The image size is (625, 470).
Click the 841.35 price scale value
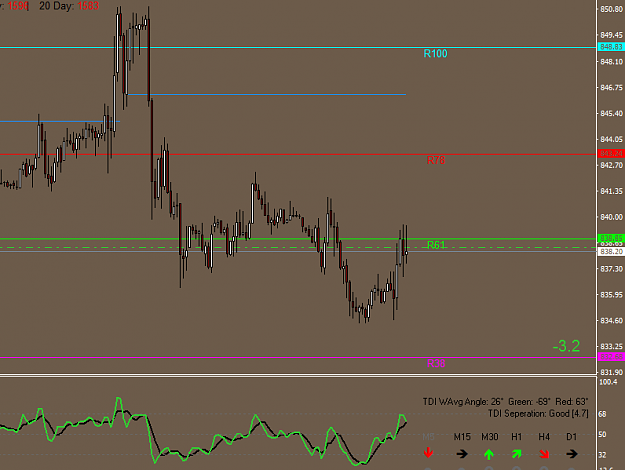point(611,191)
